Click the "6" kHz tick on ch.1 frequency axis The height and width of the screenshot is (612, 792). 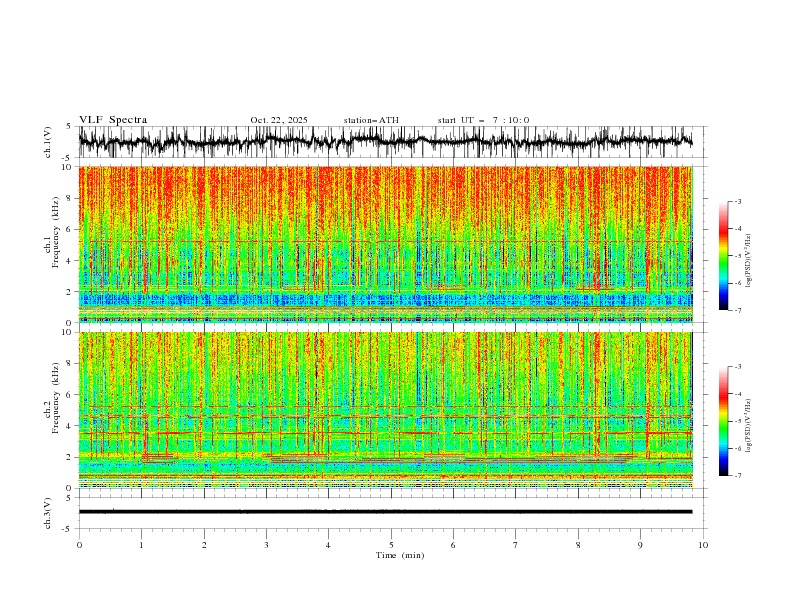(70, 229)
